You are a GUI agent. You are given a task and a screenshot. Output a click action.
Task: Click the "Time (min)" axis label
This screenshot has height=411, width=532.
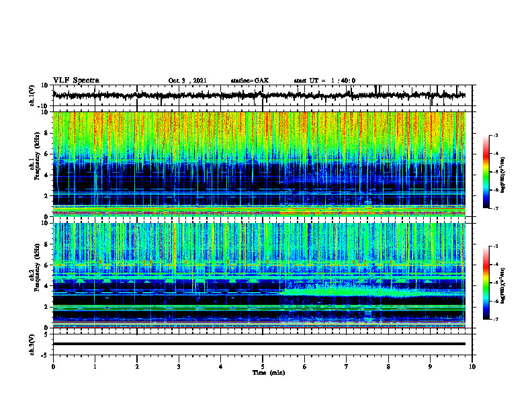point(269,373)
